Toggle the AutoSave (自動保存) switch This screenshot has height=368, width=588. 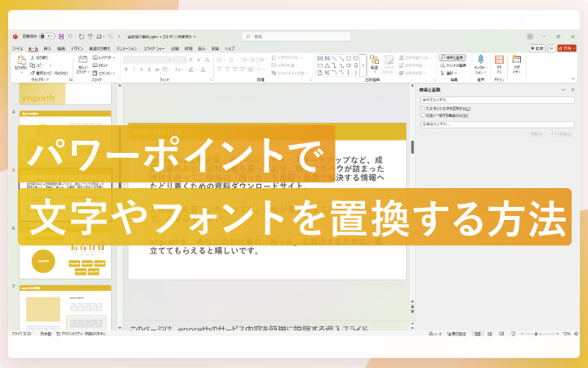click(47, 37)
